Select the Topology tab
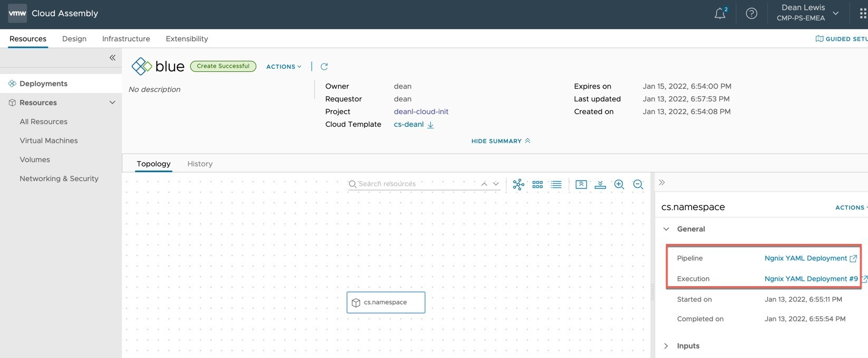 (x=153, y=164)
